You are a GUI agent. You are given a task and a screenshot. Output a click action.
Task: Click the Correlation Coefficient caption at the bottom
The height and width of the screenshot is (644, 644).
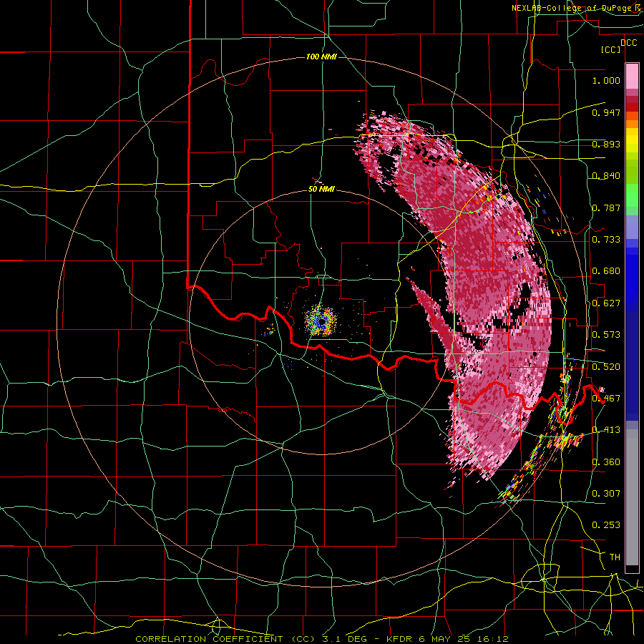click(321, 639)
